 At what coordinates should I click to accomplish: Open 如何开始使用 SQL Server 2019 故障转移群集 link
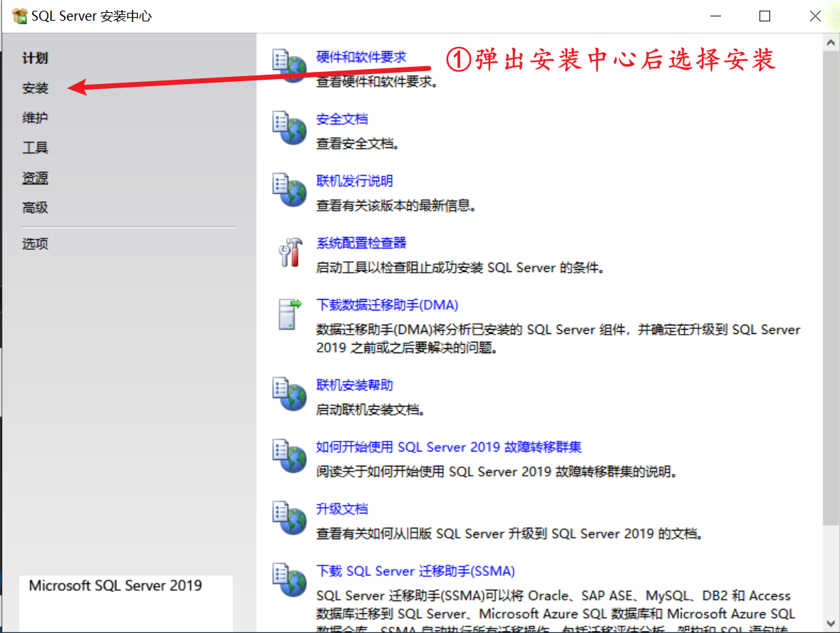449,447
